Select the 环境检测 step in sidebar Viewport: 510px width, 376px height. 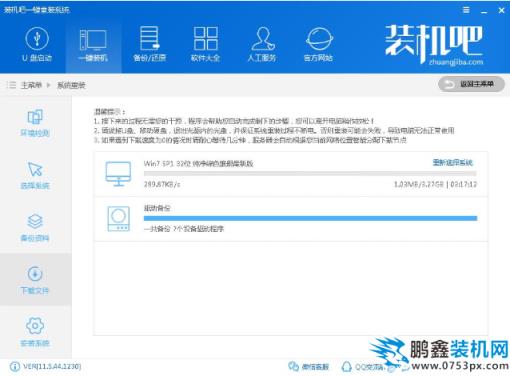click(x=35, y=123)
